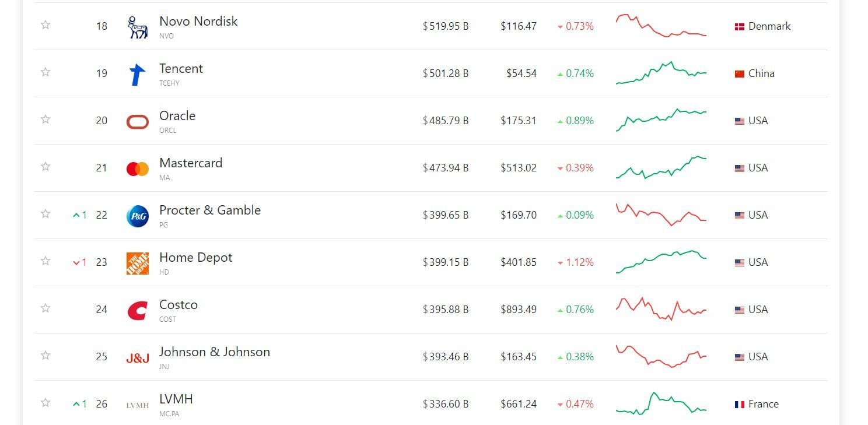Click the Home Depot orange logo
Screen dimensions: 868x425
pyautogui.click(x=138, y=263)
